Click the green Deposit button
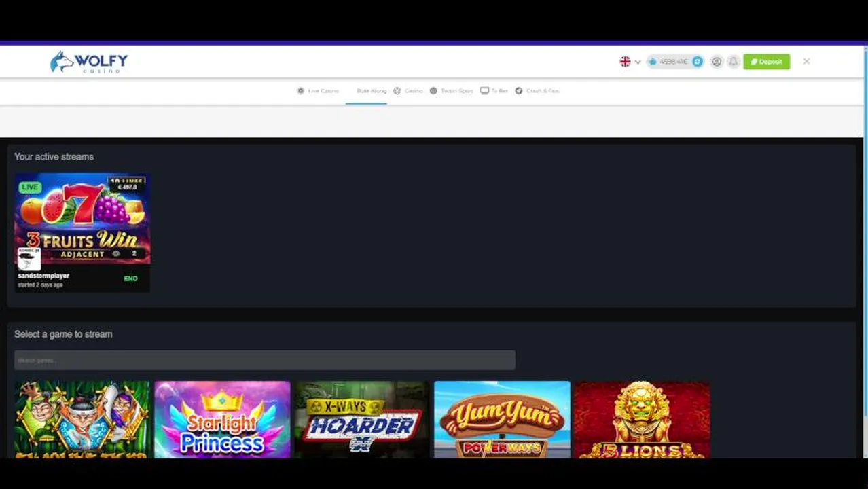868x489 pixels. (767, 62)
